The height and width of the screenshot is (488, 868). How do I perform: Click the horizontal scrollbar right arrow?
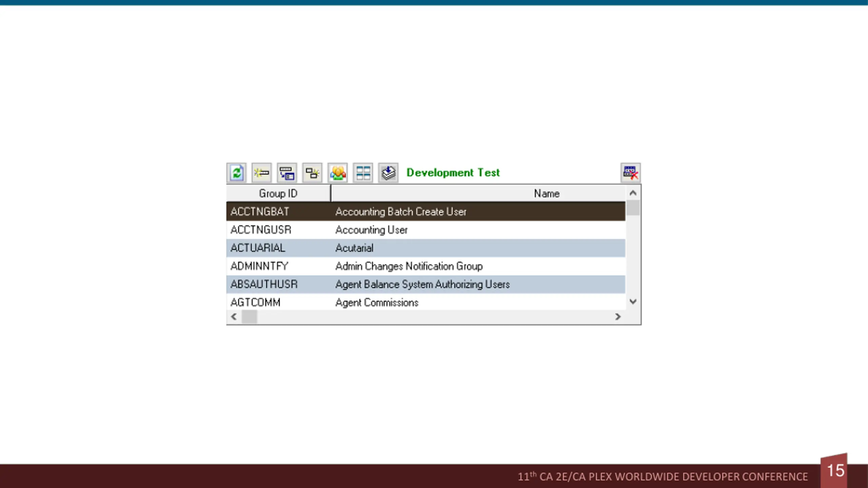point(618,317)
